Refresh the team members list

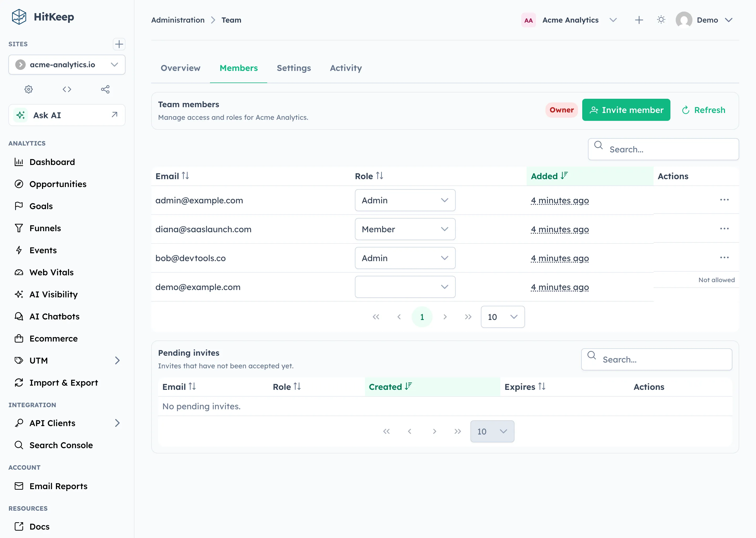point(704,110)
